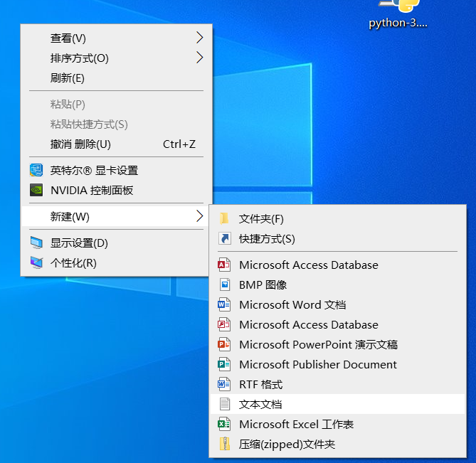The width and height of the screenshot is (476, 463).
Task: Click the Excel worksheet icon
Action: click(224, 424)
